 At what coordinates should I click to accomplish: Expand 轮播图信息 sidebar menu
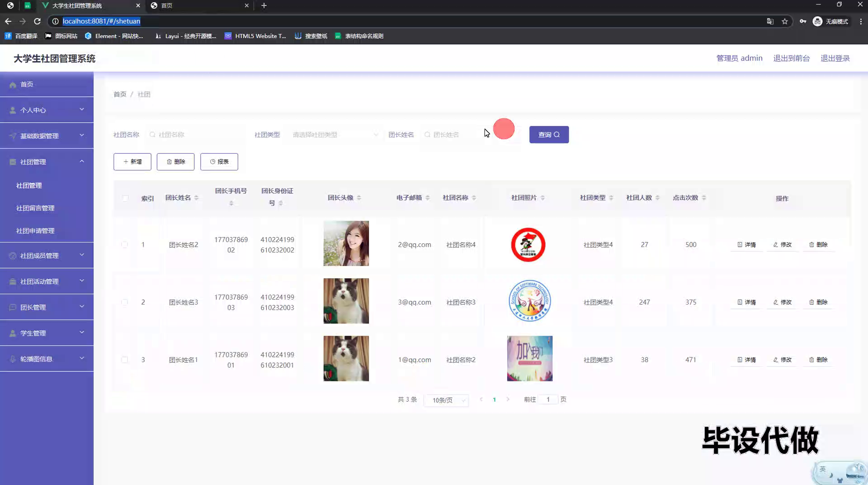[47, 359]
